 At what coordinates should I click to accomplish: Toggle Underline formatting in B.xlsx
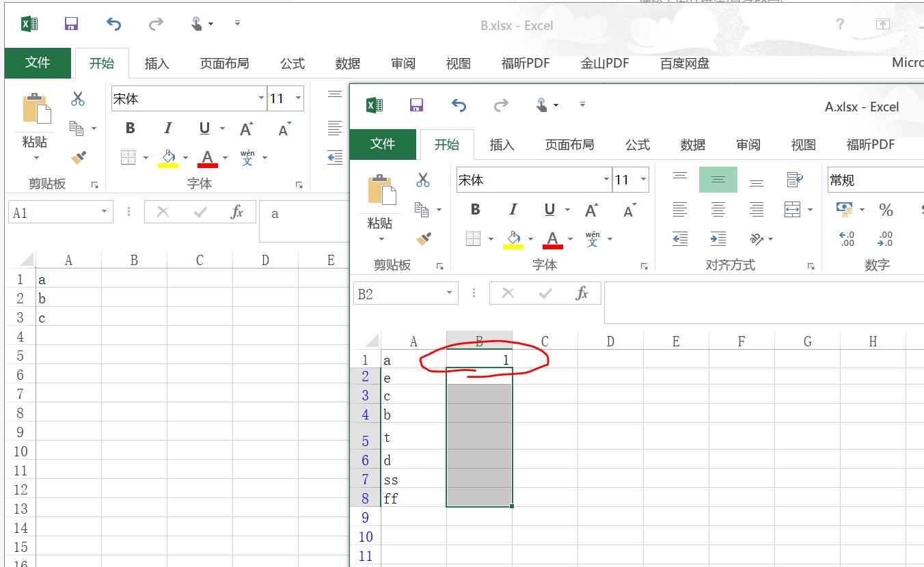coord(205,128)
